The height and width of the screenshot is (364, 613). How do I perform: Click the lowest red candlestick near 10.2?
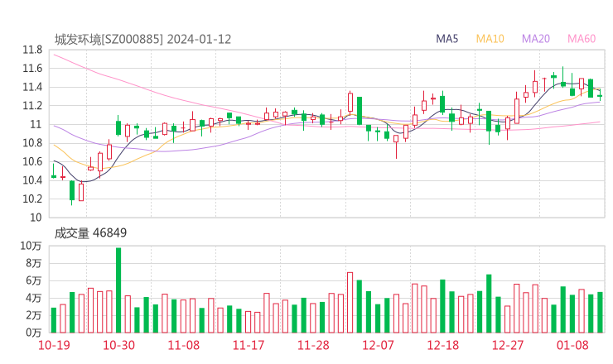[x=81, y=192]
